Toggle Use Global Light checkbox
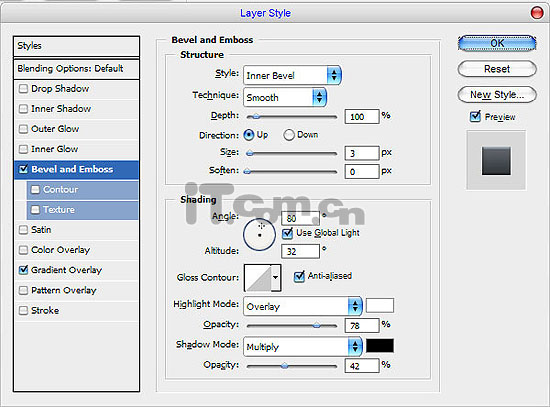The height and width of the screenshot is (407, 550). (287, 233)
